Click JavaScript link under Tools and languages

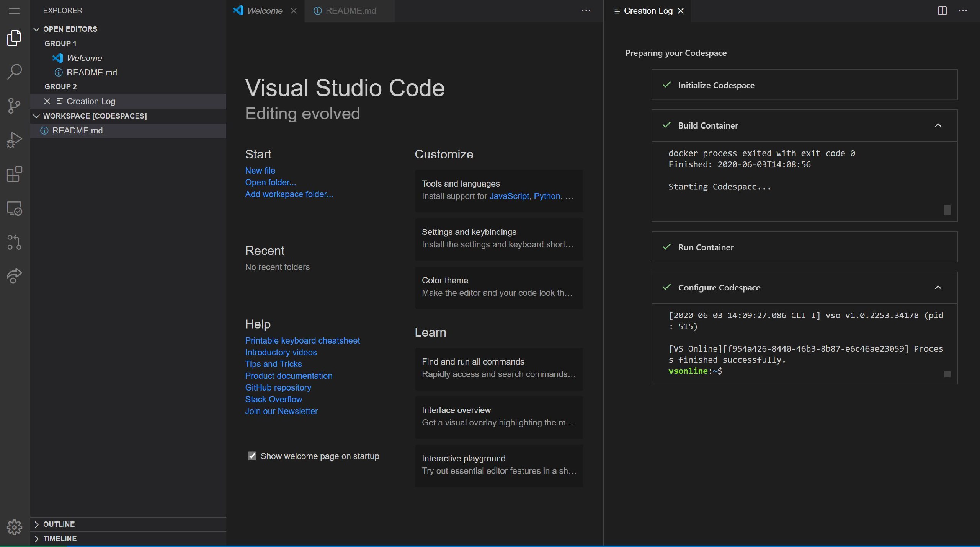[509, 196]
